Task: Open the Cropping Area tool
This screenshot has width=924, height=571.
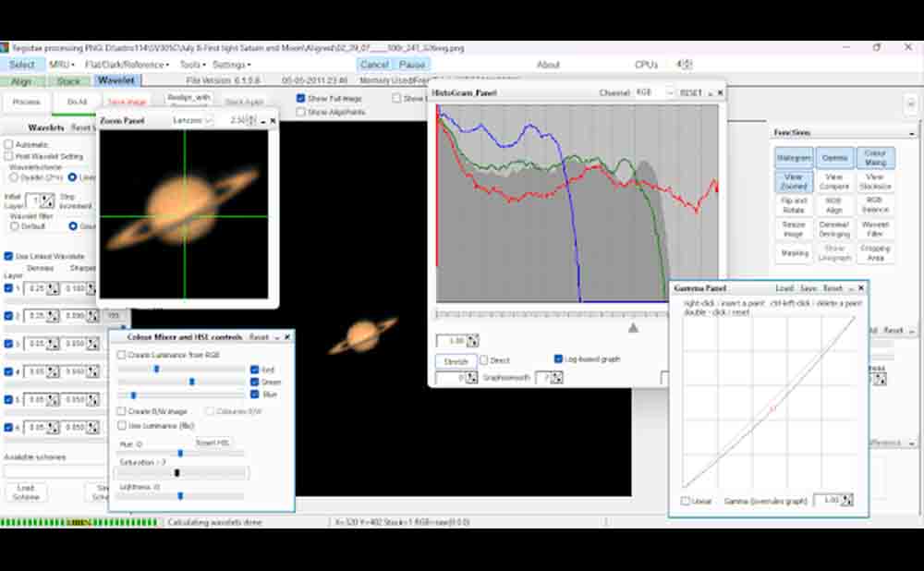Action: pyautogui.click(x=875, y=253)
